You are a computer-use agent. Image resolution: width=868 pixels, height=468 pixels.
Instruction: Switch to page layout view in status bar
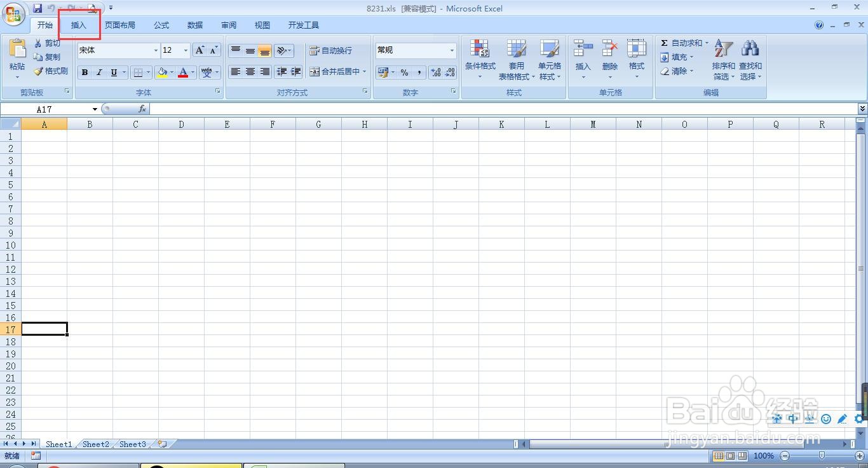point(731,456)
